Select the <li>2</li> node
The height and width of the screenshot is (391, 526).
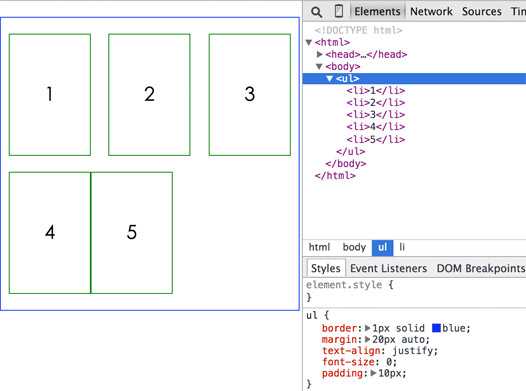(x=376, y=103)
